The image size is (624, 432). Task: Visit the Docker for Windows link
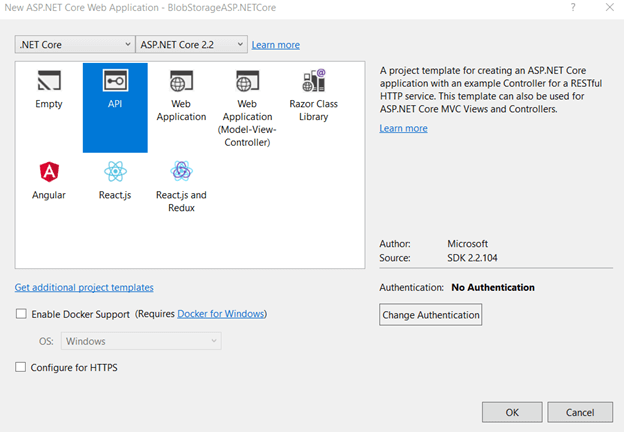click(x=221, y=314)
